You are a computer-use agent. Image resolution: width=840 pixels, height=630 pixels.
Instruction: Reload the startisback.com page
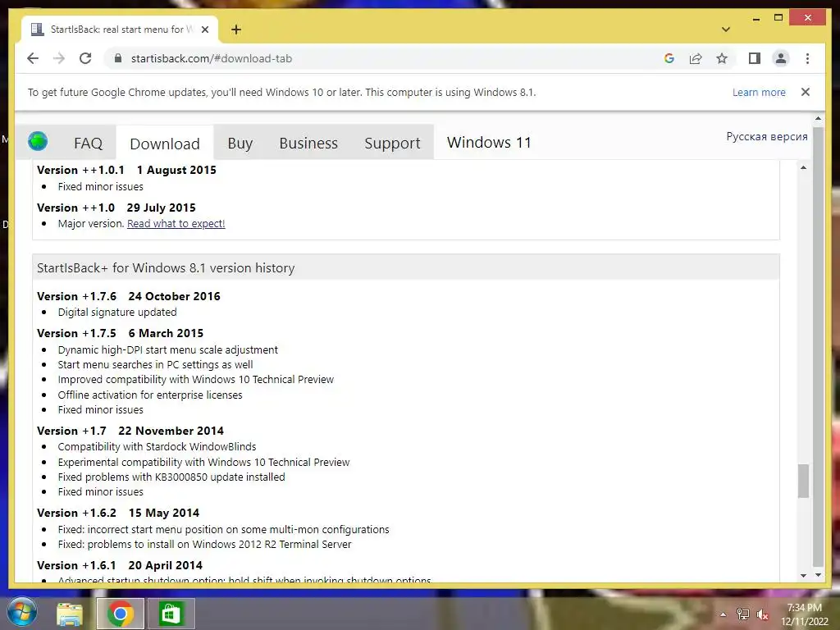[85, 58]
